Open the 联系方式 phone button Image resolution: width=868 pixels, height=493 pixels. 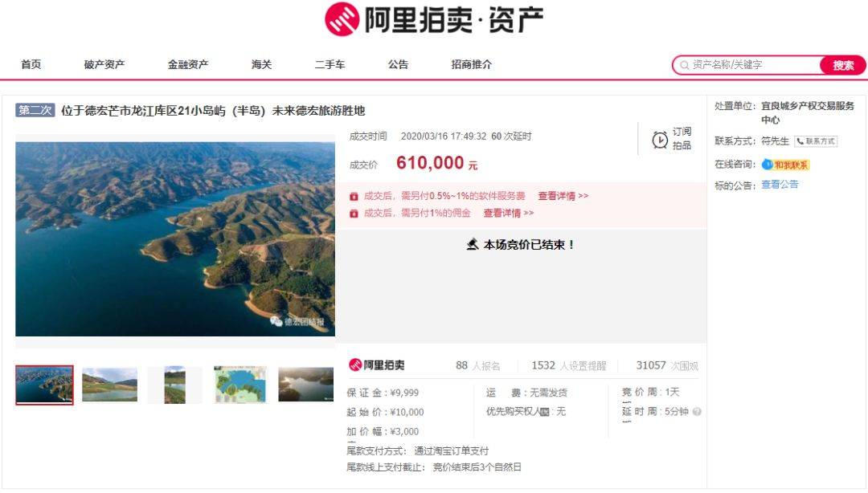(x=816, y=141)
